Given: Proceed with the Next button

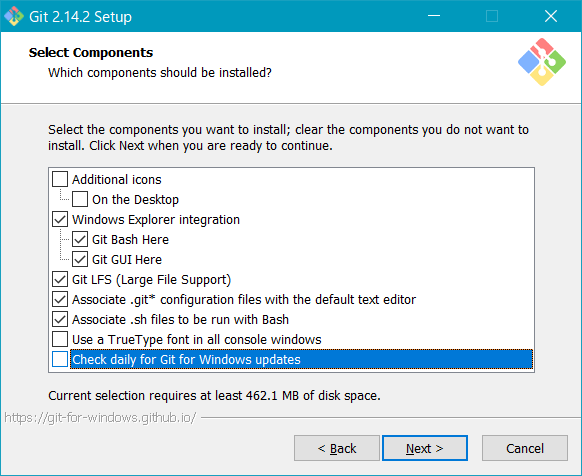Looking at the screenshot, I should coord(425,448).
